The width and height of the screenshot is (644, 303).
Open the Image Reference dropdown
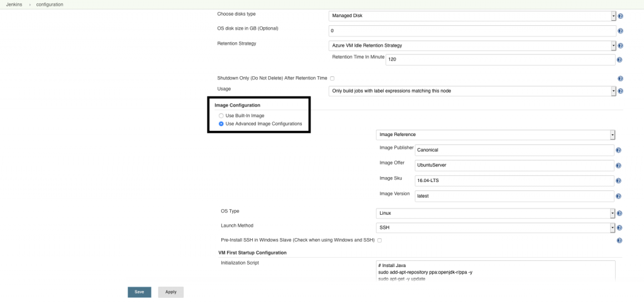(x=495, y=135)
